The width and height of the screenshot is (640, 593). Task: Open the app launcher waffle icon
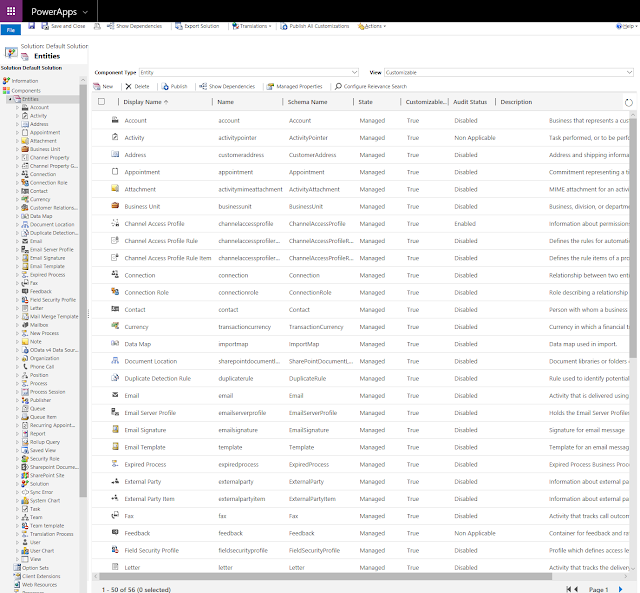point(11,11)
